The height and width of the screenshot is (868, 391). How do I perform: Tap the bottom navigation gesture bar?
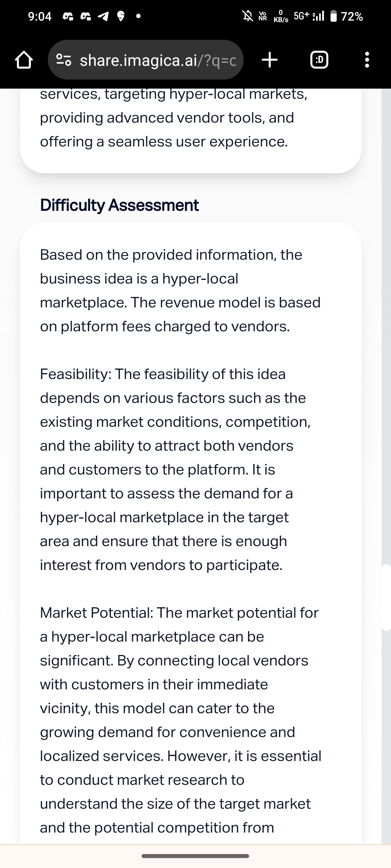(195, 856)
